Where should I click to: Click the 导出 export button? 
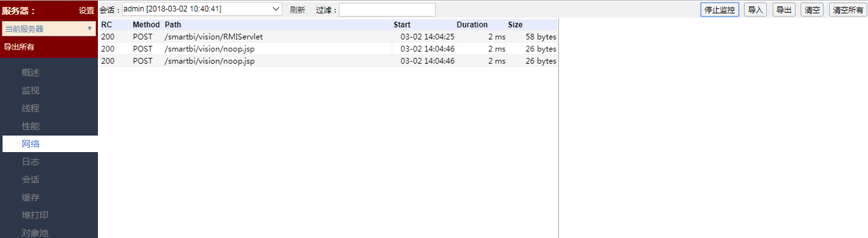[x=783, y=10]
